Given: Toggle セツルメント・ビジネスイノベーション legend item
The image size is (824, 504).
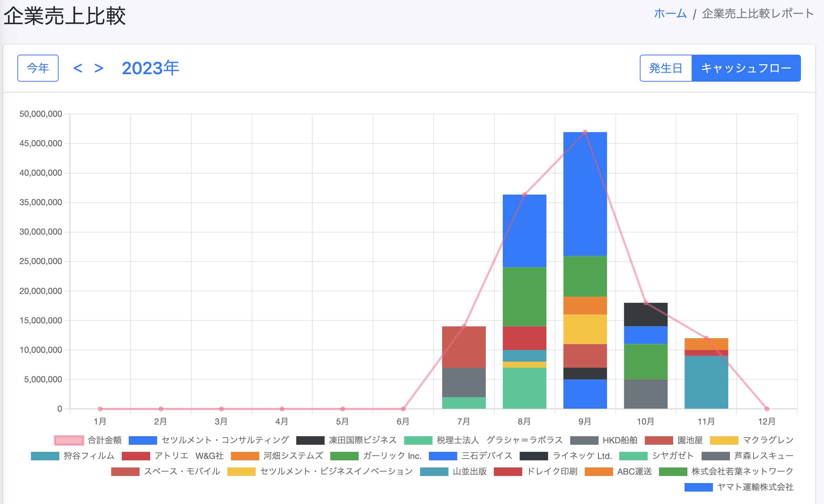Looking at the screenshot, I should pyautogui.click(x=320, y=472).
